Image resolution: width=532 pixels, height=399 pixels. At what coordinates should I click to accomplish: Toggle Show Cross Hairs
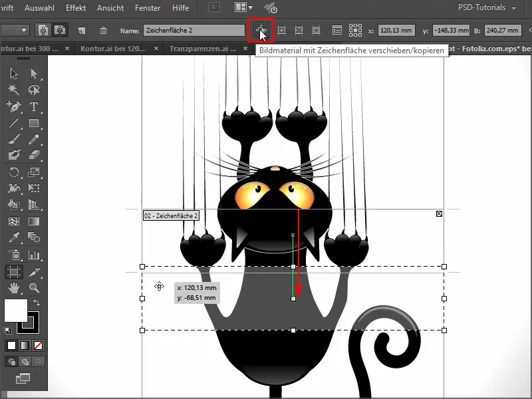click(299, 30)
